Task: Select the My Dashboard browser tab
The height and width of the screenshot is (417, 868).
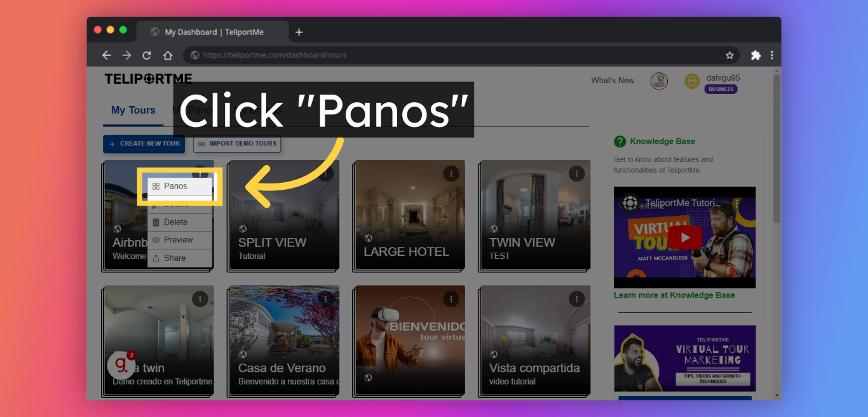Action: (x=213, y=32)
